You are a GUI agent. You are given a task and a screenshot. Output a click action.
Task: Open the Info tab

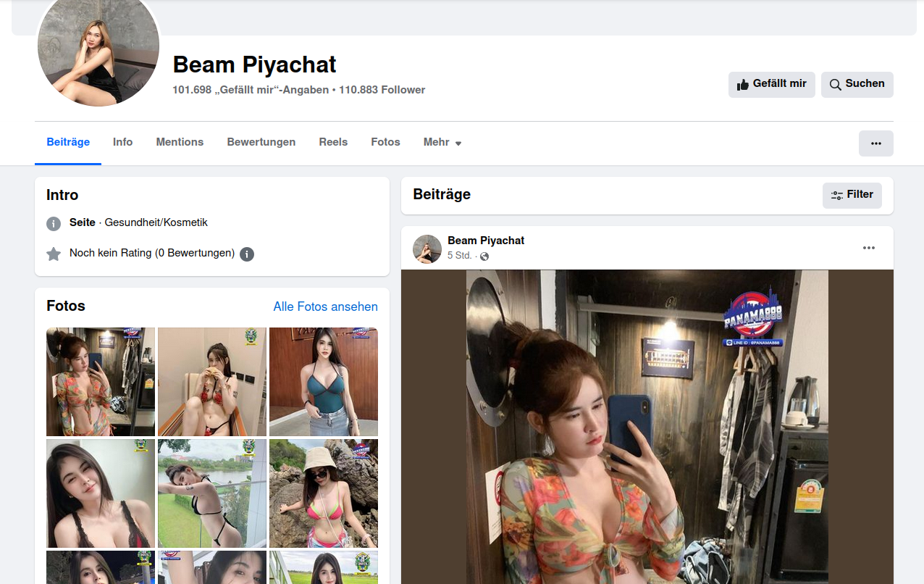123,143
